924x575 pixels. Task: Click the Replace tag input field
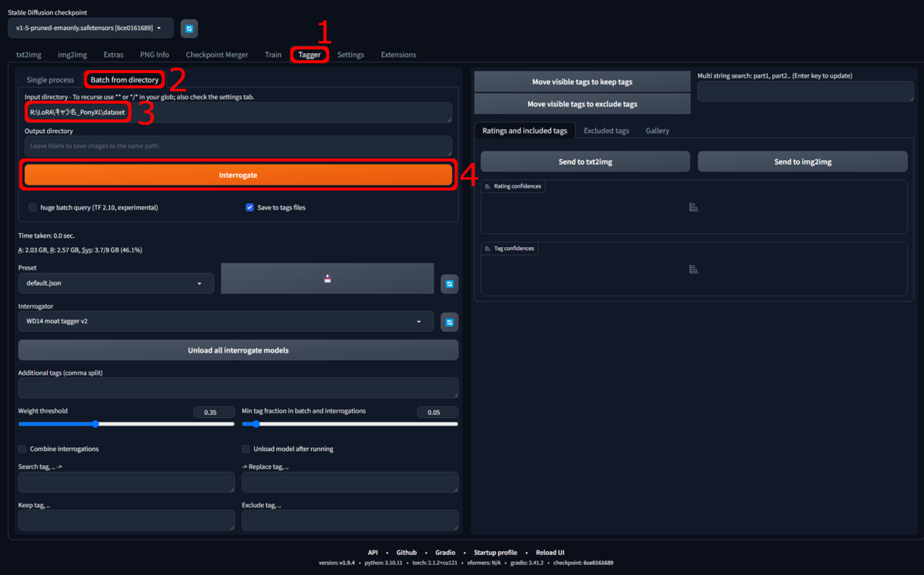(x=350, y=483)
